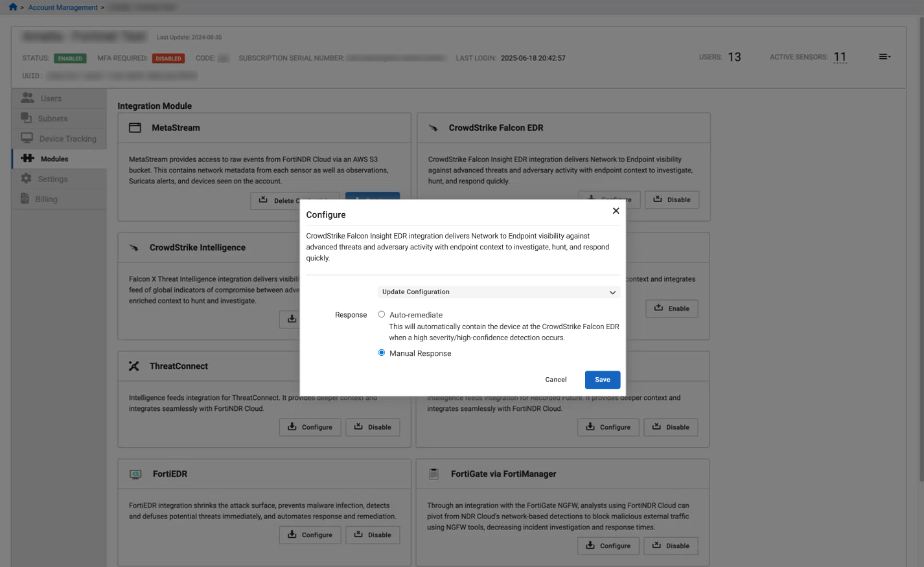Save the CrowdStrike configuration

603,380
